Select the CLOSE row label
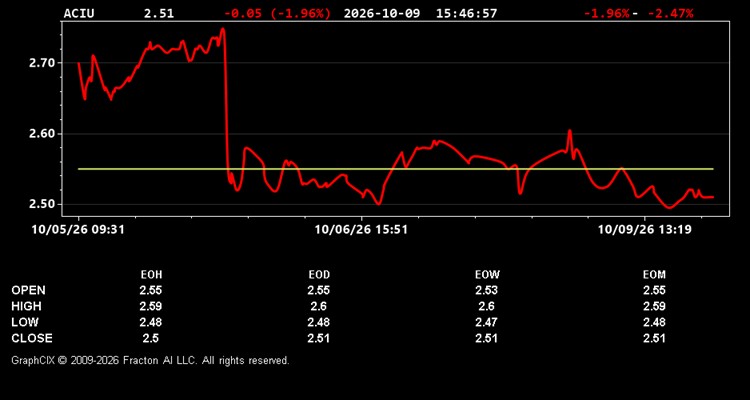 (32, 338)
